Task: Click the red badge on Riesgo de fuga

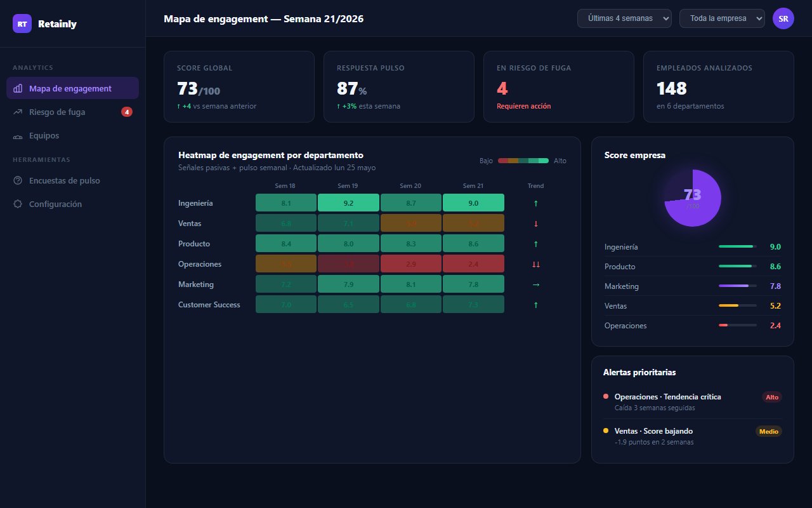Action: pyautogui.click(x=127, y=112)
